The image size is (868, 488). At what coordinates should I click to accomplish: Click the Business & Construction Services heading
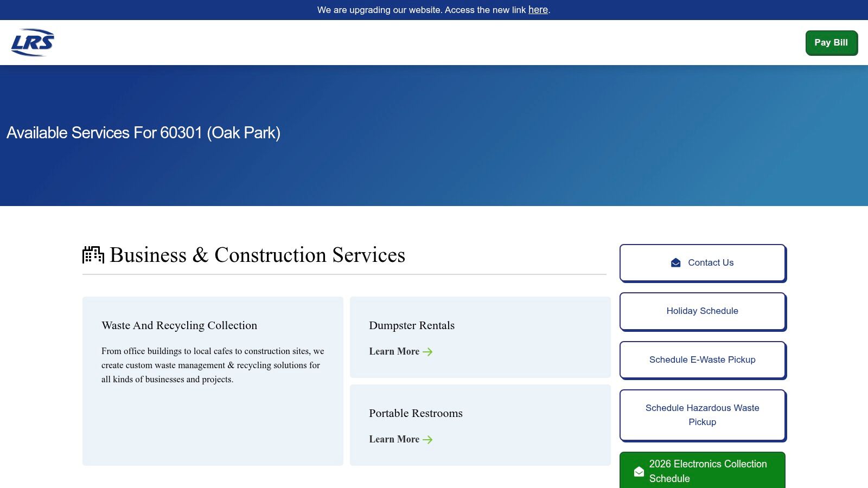[257, 255]
